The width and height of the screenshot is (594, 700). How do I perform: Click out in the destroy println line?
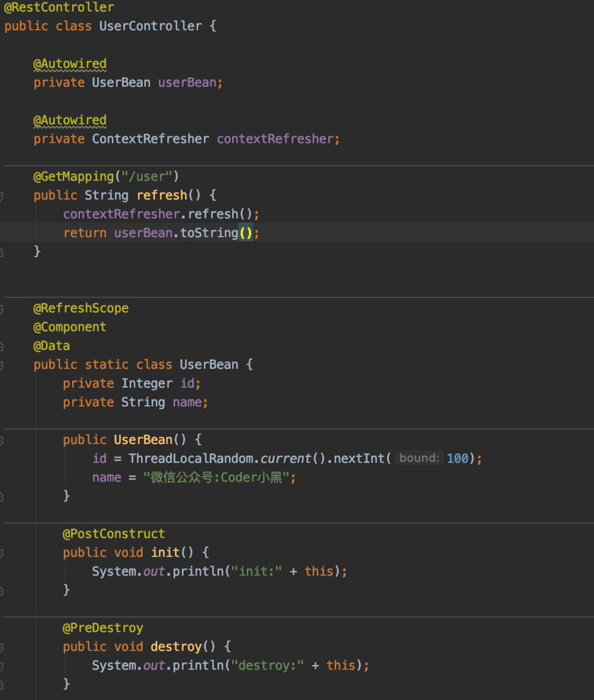pos(154,665)
